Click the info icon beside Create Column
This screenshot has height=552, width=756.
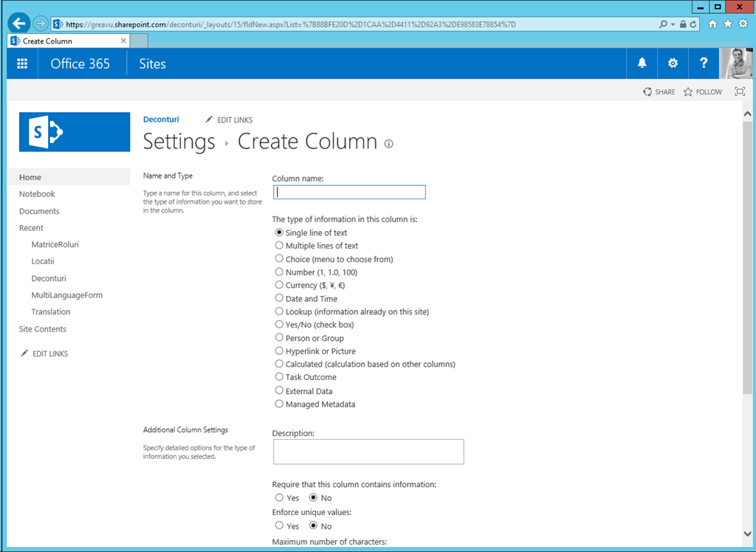[389, 144]
